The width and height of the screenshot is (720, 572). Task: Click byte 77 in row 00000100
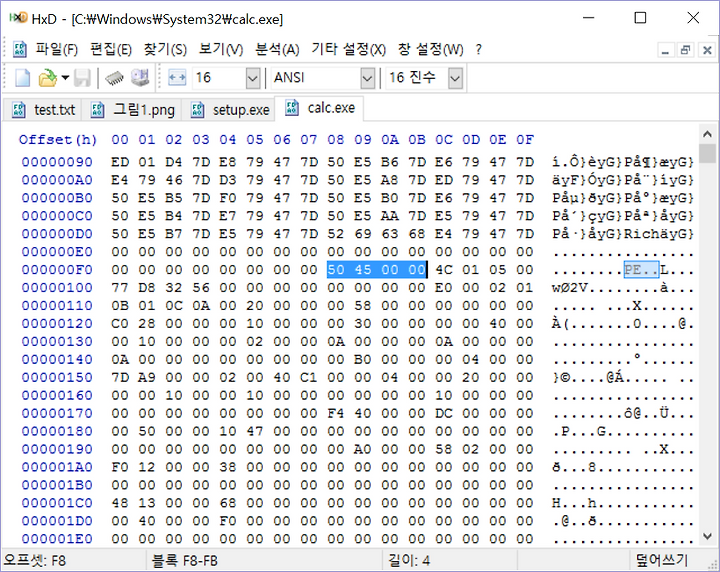[120, 287]
